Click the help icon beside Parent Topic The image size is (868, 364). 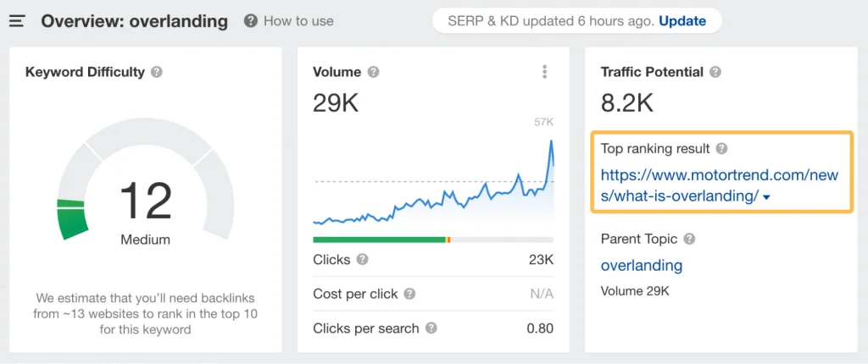pos(689,240)
